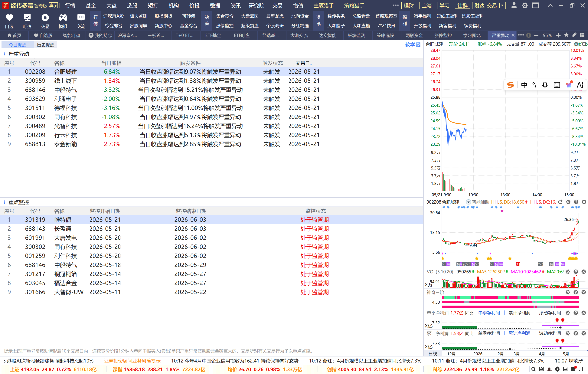Open 单季净利润 panel settings gear
This screenshot has width=588, height=374.
click(x=568, y=313)
